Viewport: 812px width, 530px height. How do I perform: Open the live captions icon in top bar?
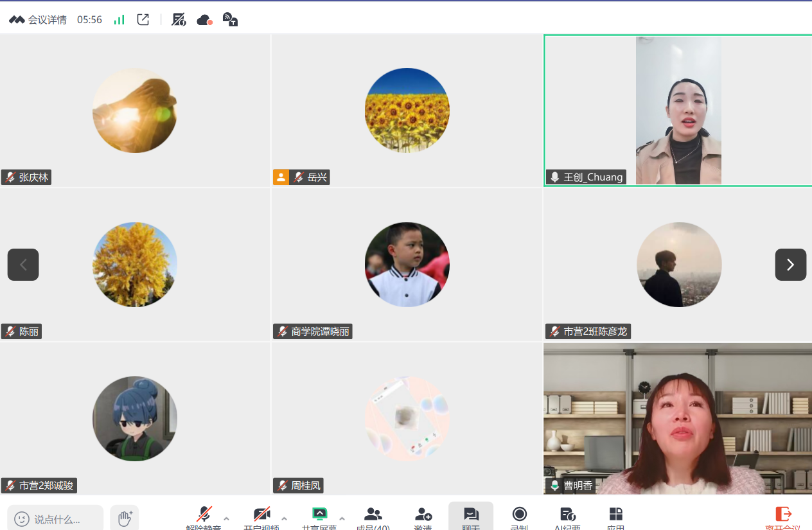click(x=230, y=20)
